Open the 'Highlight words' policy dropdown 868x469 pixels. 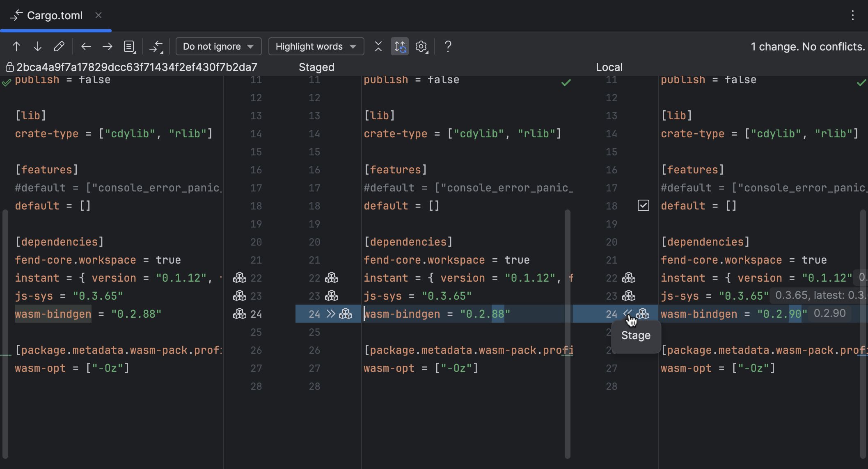pos(316,46)
